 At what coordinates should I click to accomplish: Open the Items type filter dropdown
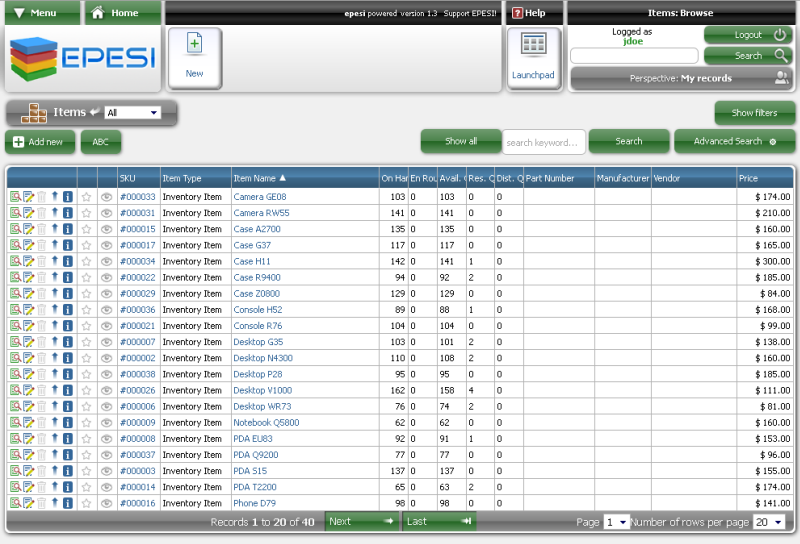[132, 113]
